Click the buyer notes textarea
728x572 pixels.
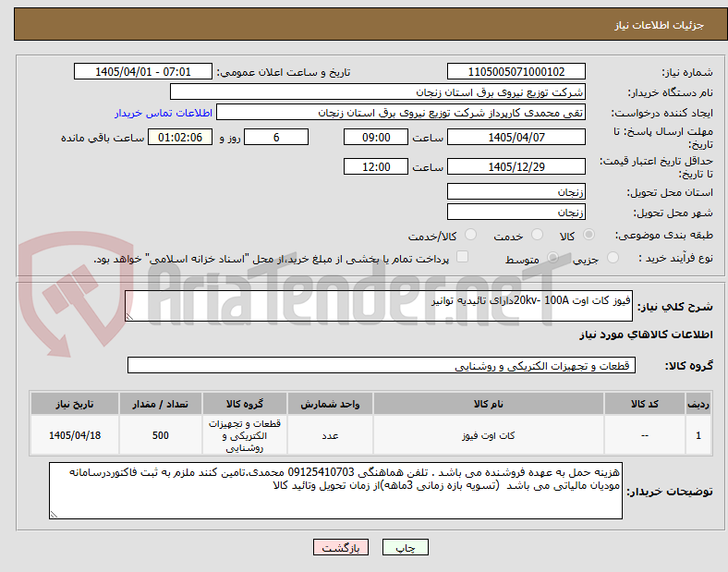tap(335, 491)
